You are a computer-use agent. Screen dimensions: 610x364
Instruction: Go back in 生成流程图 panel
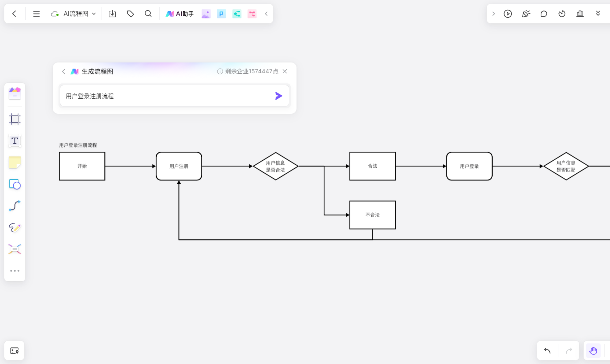coord(64,71)
